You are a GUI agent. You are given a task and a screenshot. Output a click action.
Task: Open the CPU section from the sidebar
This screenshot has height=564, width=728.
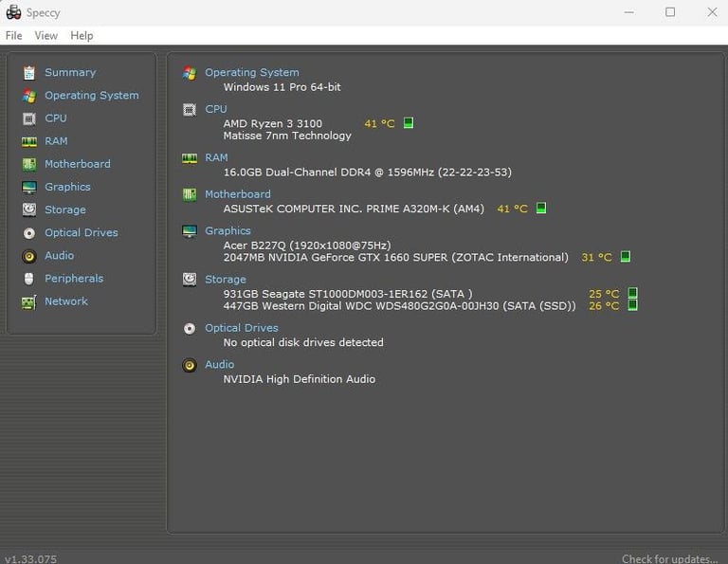56,118
